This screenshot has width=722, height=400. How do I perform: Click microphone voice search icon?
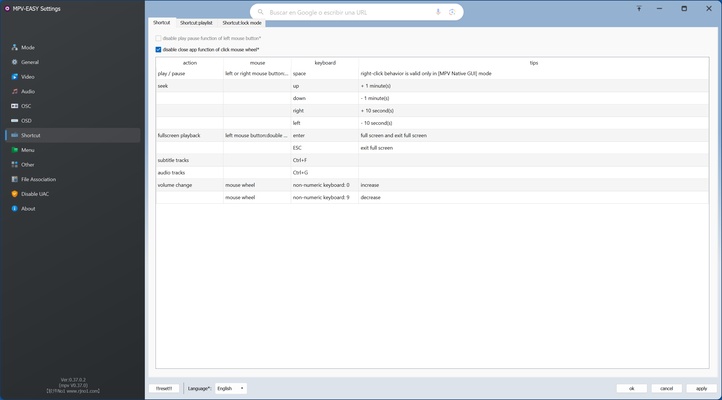click(x=438, y=12)
